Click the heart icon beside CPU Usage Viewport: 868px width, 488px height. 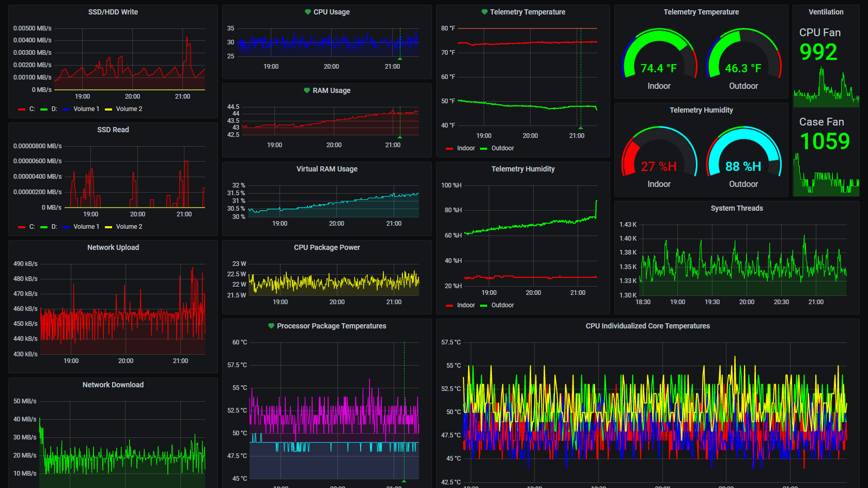pos(308,12)
